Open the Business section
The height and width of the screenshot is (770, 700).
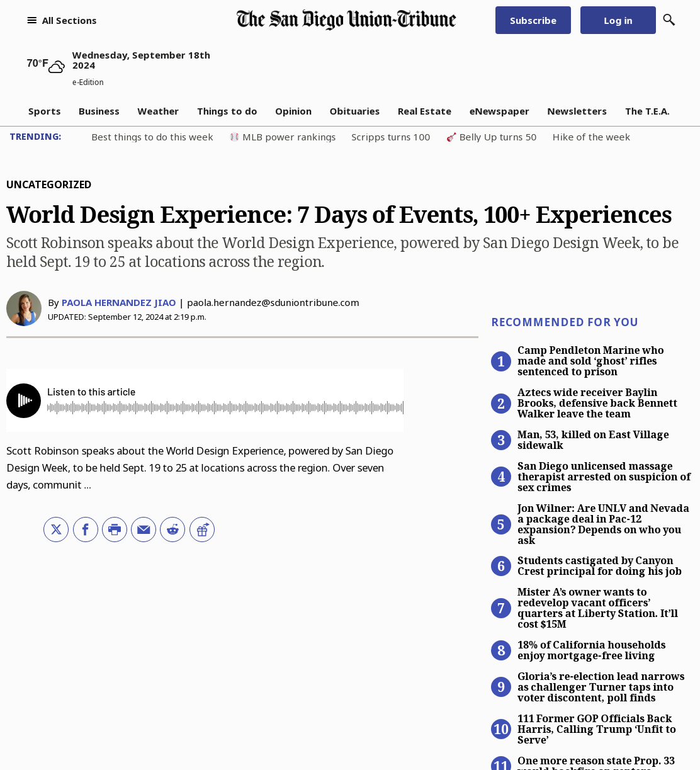[x=99, y=111]
